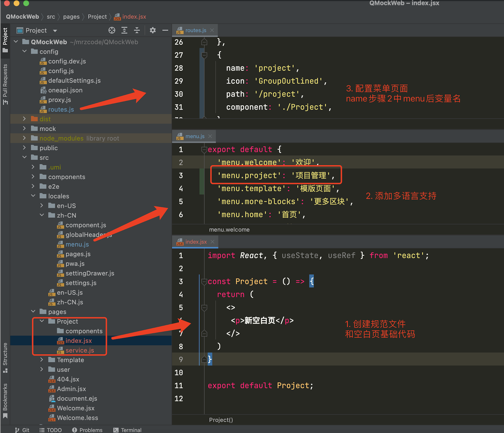
Task: Collapse the QMockWeb root folder
Action: point(16,42)
